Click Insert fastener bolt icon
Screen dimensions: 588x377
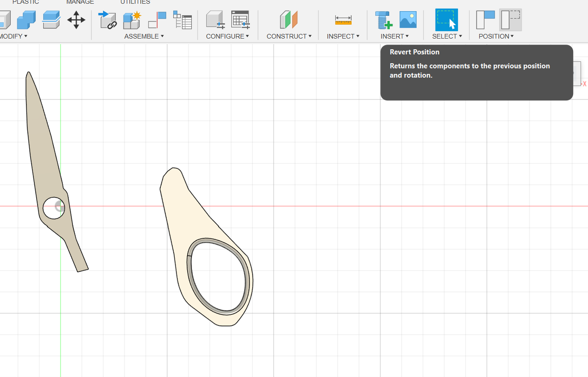coord(383,20)
